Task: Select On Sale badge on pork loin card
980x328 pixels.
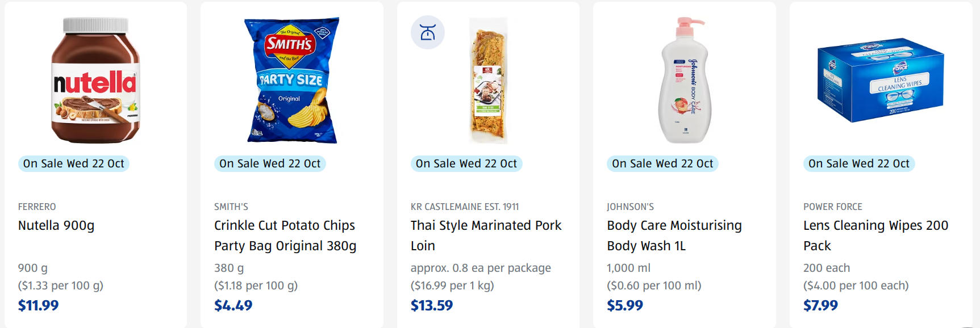Action: (466, 163)
